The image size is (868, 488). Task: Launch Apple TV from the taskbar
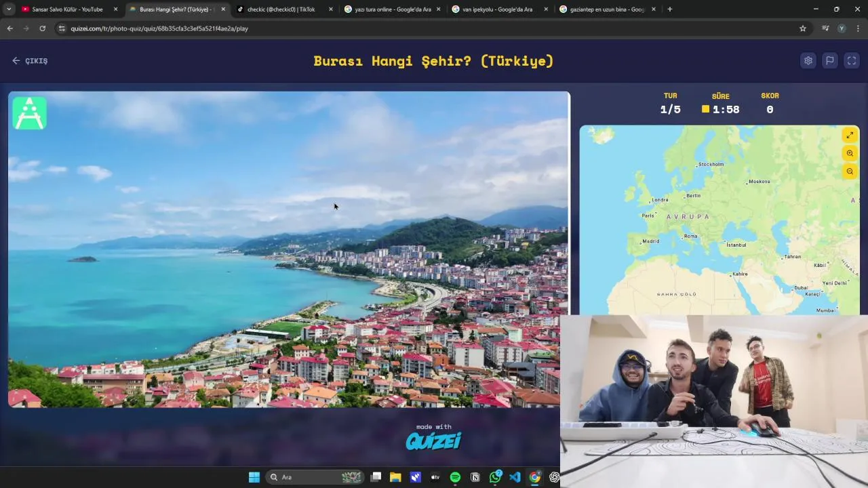435,477
